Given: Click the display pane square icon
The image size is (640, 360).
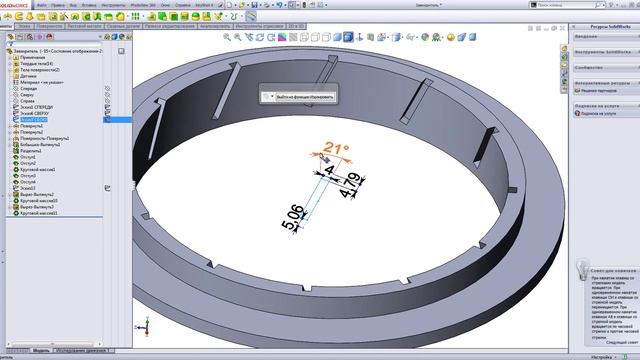Looking at the screenshot, I should 121,51.
